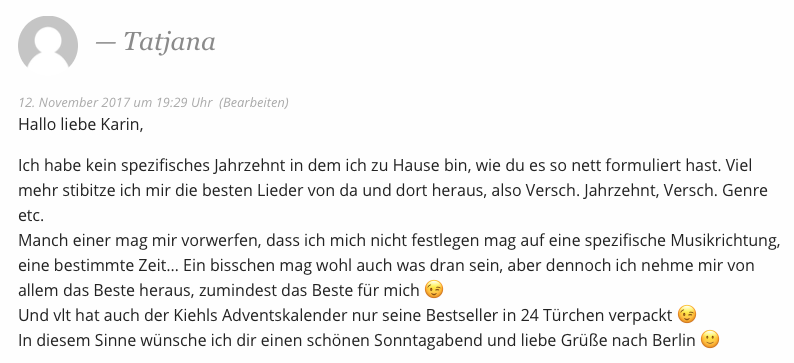794x363 pixels.
Task: Open the commenter name Tatjana
Action: (x=170, y=43)
